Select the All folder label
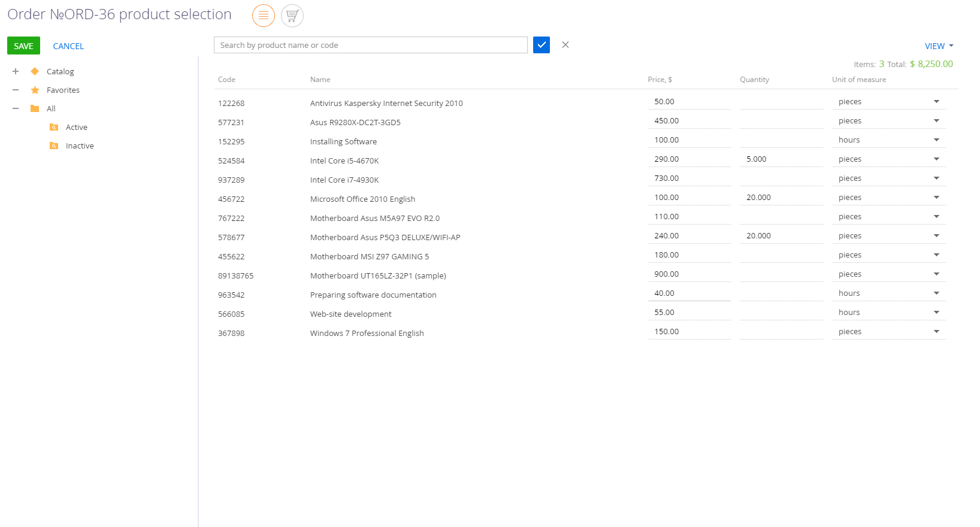 (x=51, y=108)
